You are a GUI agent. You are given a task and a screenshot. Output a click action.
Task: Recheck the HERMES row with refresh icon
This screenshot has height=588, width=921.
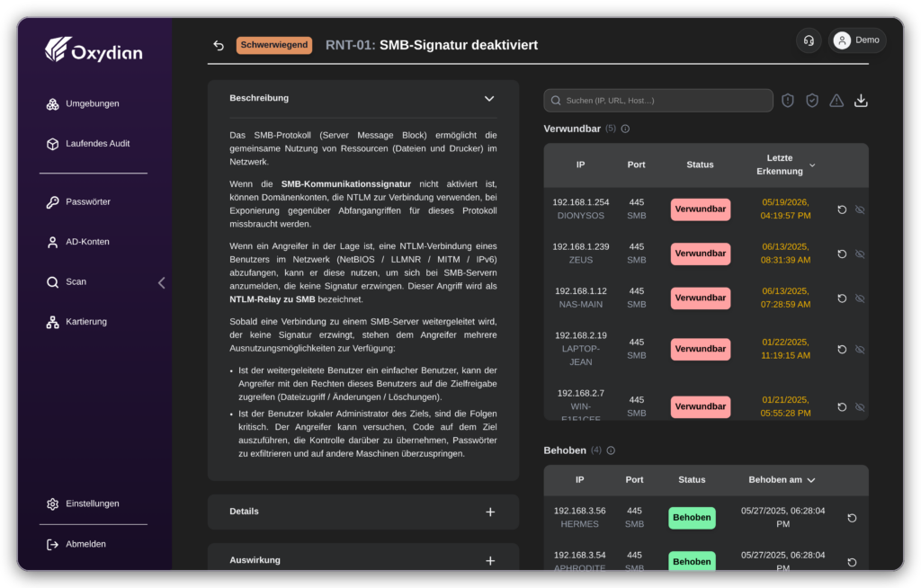click(x=852, y=518)
